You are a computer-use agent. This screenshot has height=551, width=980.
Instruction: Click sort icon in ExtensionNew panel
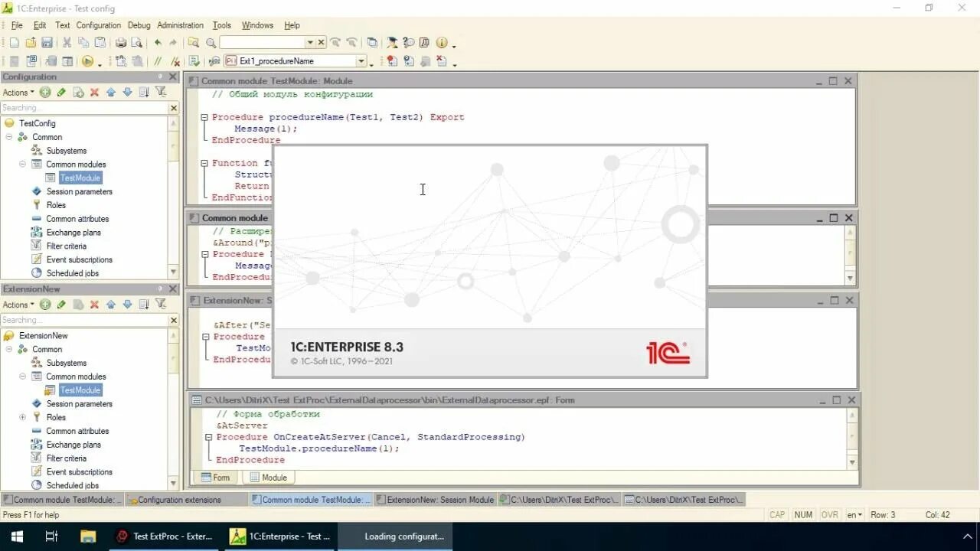[x=144, y=305]
